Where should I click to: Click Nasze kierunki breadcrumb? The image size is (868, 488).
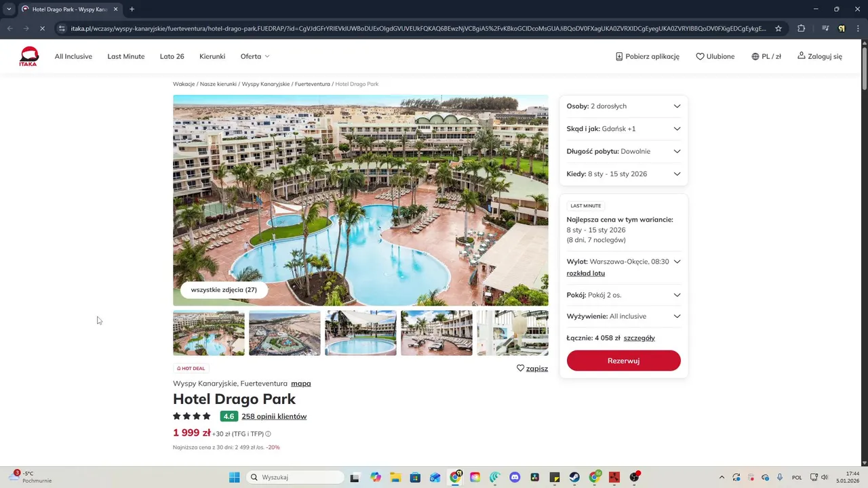coord(218,84)
